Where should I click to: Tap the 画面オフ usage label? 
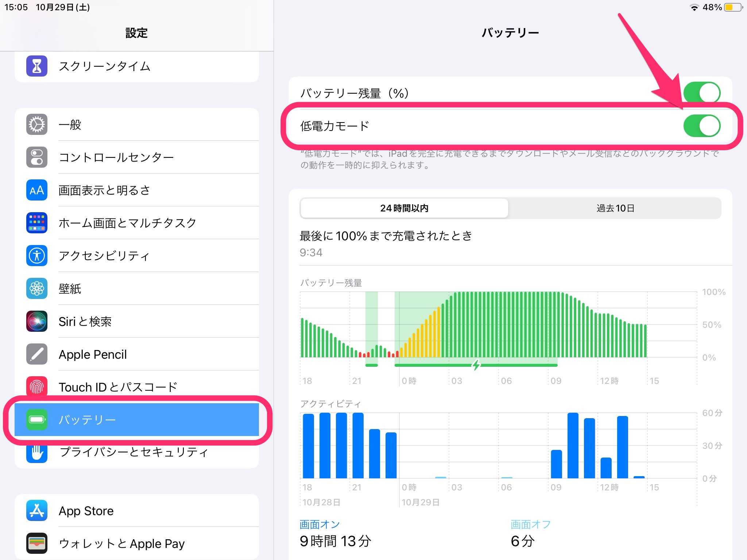pos(531,524)
